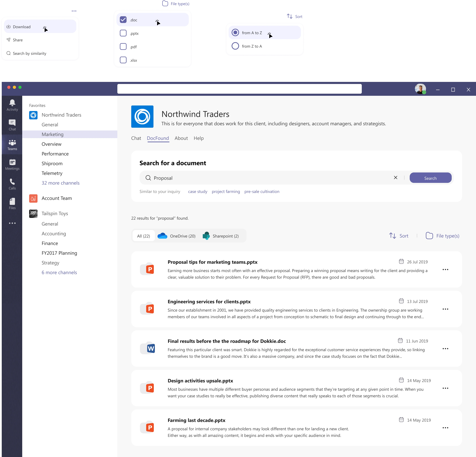Select the from Z to A radio option
476x457 pixels.
235,46
